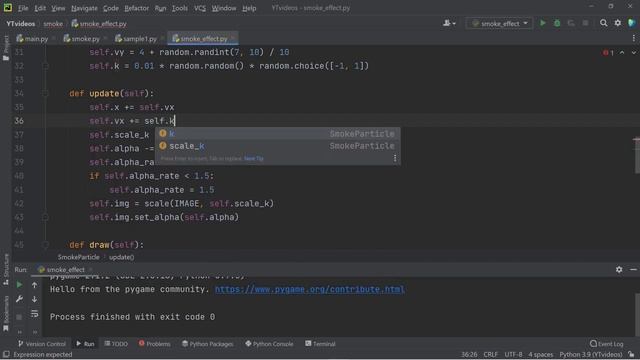Click update() in editor breadcrumb

click(x=121, y=257)
